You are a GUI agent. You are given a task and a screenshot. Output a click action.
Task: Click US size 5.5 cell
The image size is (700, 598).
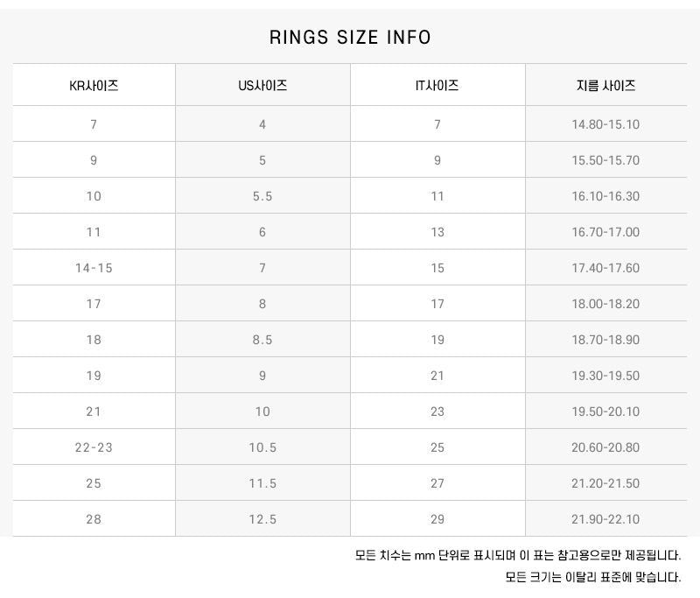pos(262,196)
